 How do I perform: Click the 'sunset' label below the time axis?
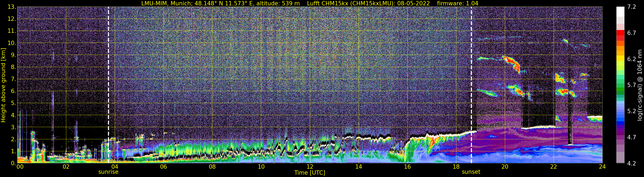click(471, 172)
